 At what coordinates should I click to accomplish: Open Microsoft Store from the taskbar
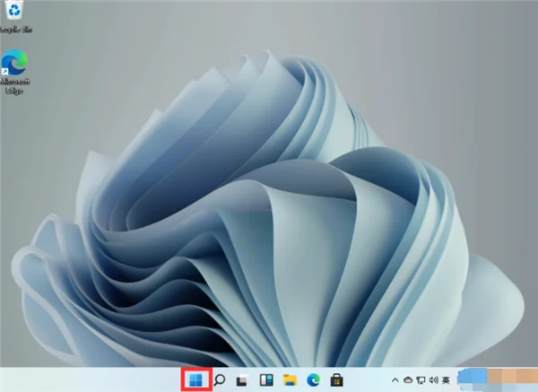tap(336, 379)
